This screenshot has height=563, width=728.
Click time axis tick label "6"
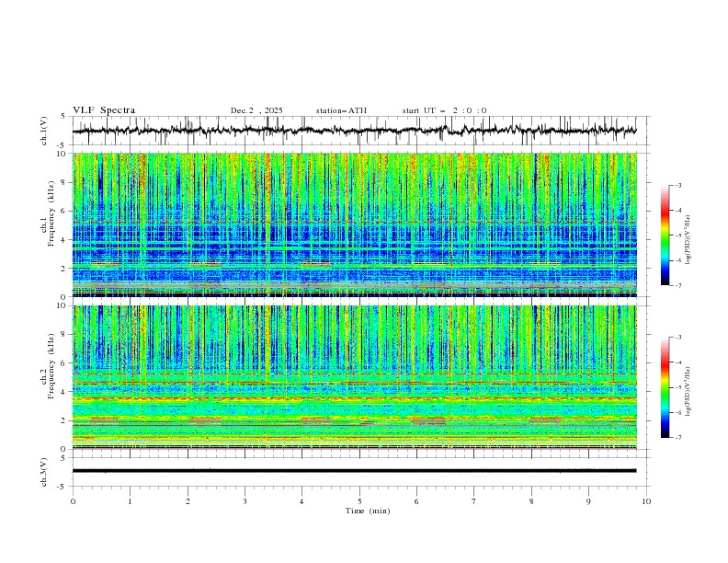416,501
